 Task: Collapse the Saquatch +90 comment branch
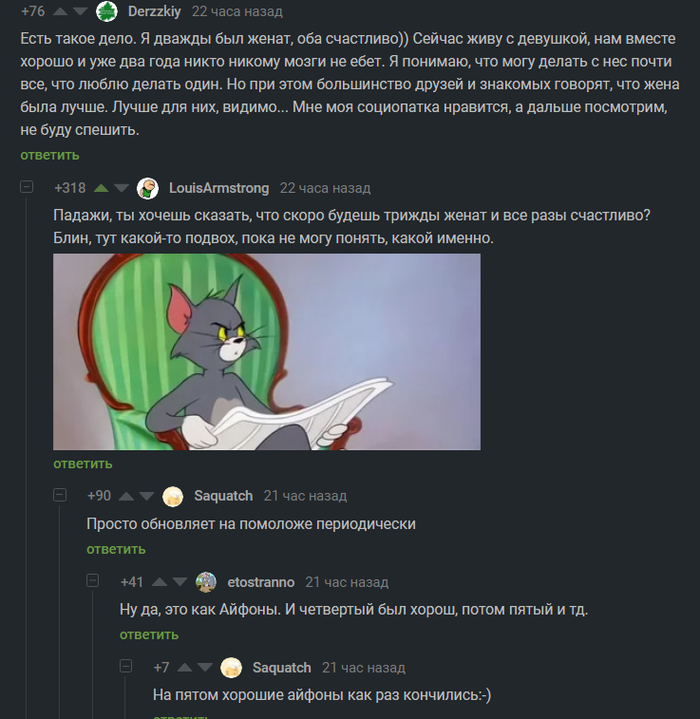tap(60, 495)
